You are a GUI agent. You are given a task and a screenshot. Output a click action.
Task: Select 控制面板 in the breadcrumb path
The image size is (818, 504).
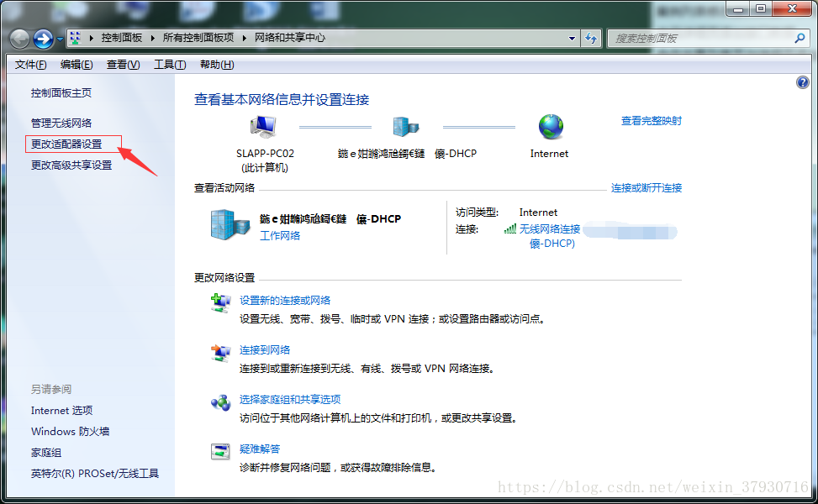pyautogui.click(x=122, y=38)
